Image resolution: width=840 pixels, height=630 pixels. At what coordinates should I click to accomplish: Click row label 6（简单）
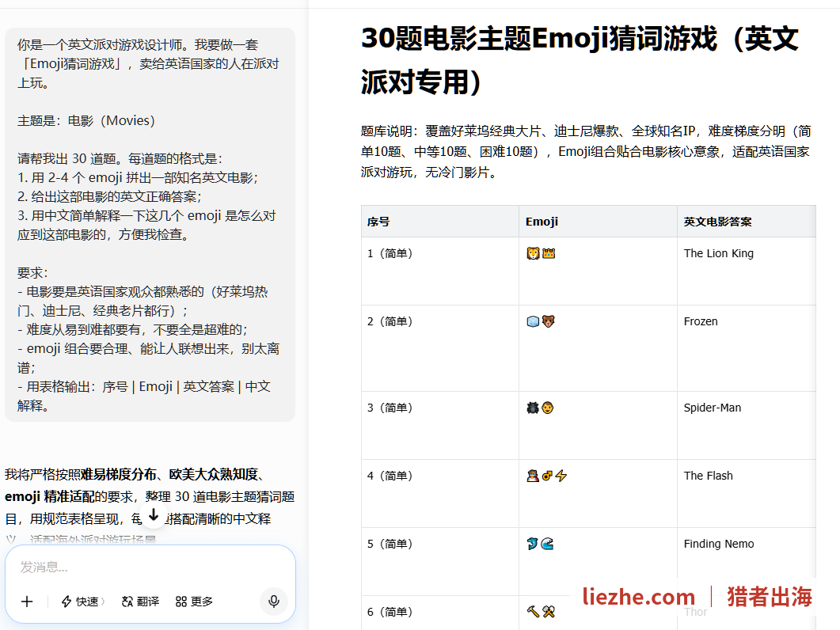coord(390,612)
